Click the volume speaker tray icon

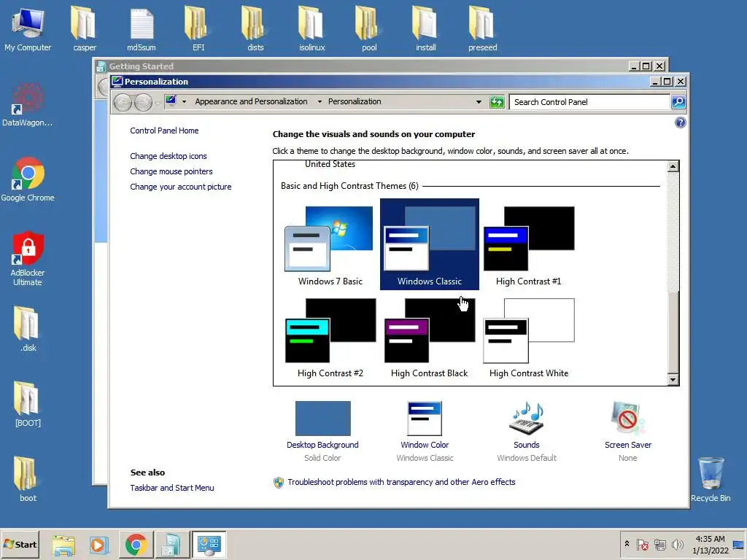coord(677,544)
